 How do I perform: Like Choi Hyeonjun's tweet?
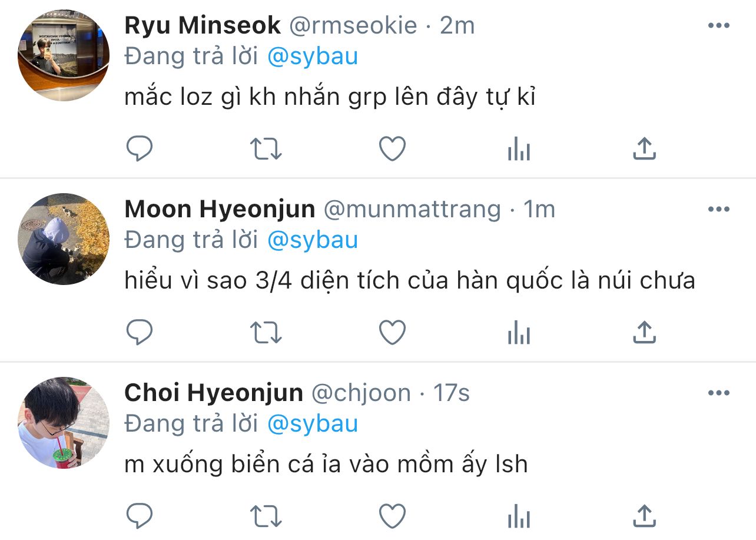click(x=392, y=517)
